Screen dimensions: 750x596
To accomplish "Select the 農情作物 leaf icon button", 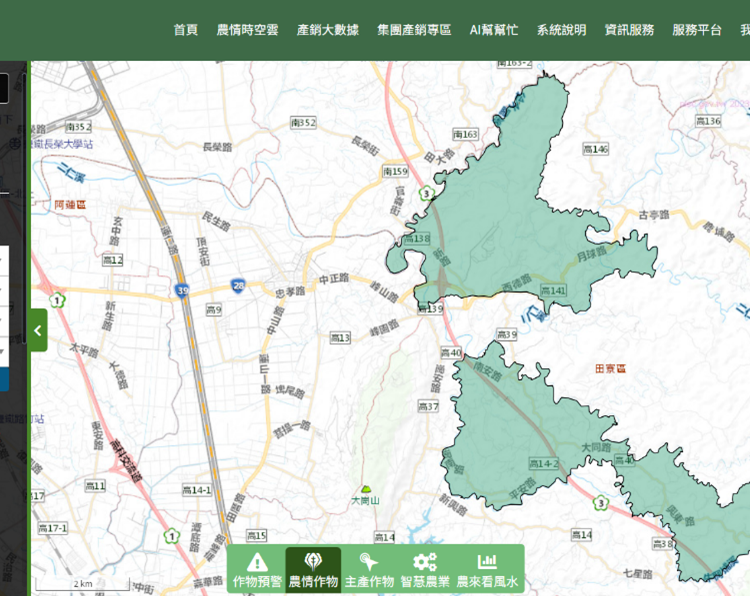I will 313,568.
